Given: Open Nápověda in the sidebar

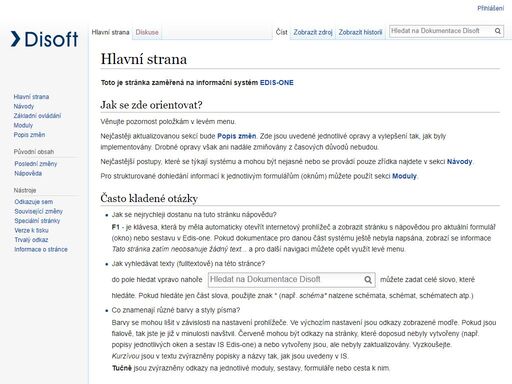Looking at the screenshot, I should 28,173.
